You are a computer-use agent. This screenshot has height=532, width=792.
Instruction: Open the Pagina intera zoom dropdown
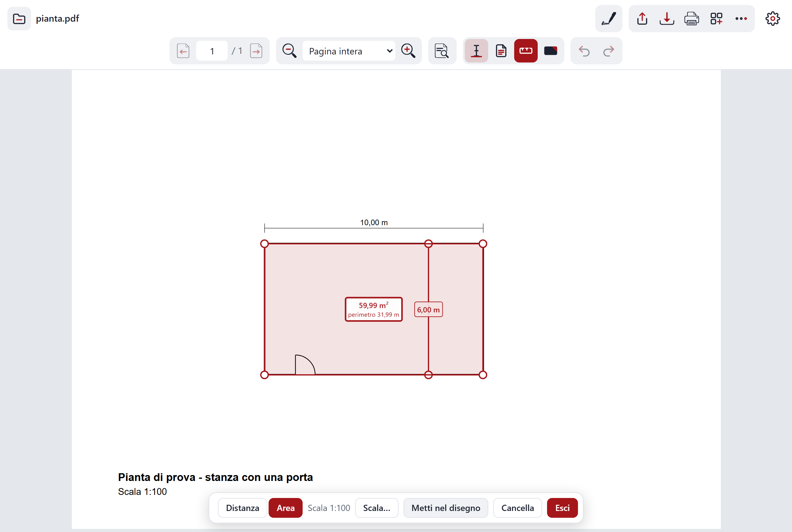(x=349, y=51)
